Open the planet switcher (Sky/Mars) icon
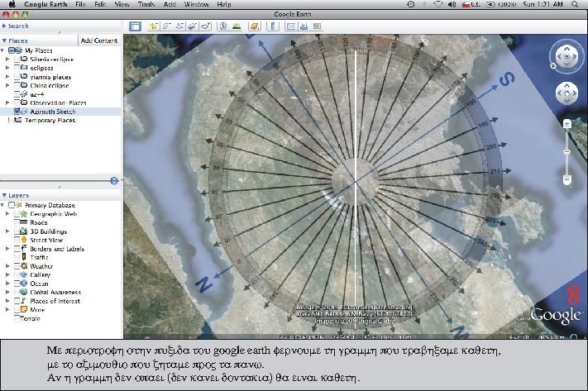 255,26
